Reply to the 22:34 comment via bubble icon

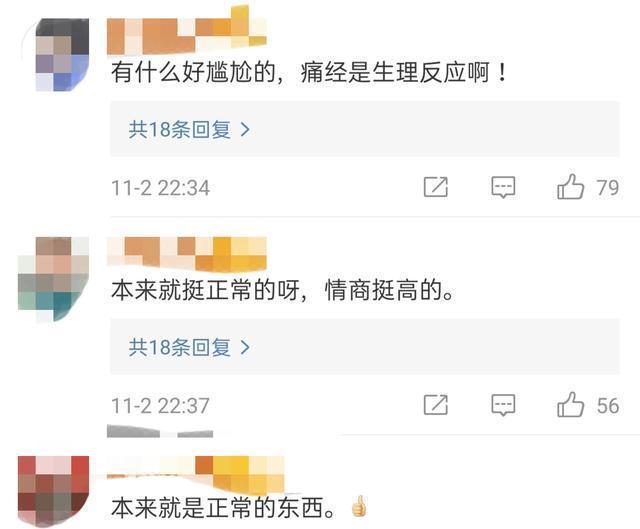[x=503, y=187]
